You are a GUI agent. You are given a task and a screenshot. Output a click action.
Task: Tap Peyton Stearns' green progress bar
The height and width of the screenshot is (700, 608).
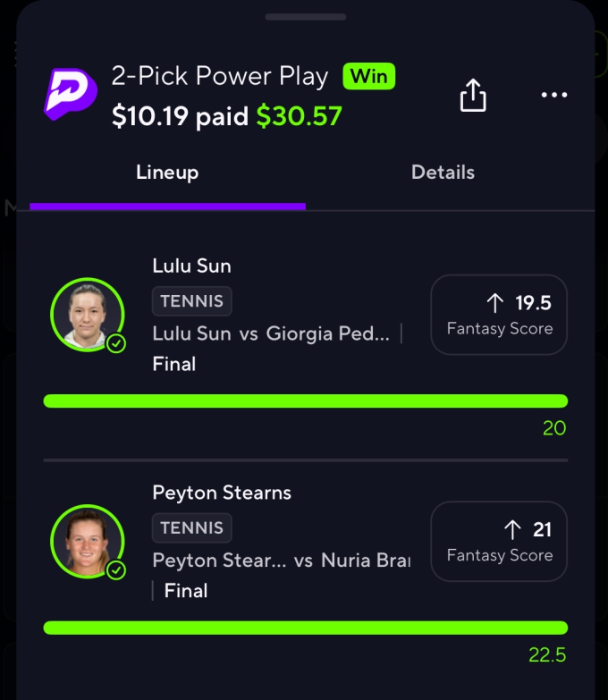306,628
